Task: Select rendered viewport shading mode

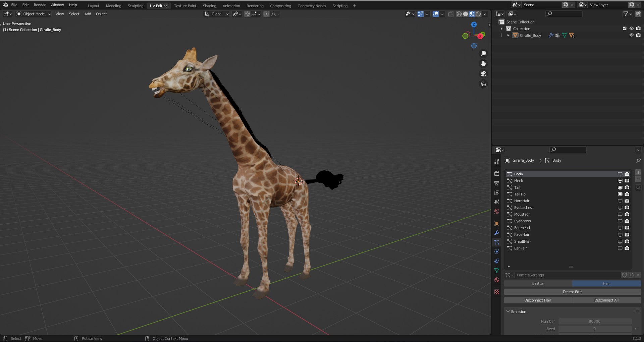Action: point(478,14)
